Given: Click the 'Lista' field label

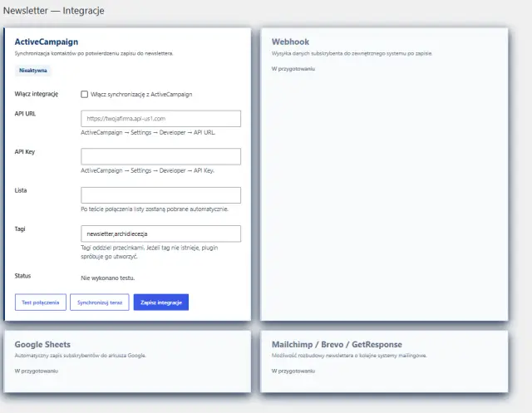Looking at the screenshot, I should pyautogui.click(x=21, y=190).
